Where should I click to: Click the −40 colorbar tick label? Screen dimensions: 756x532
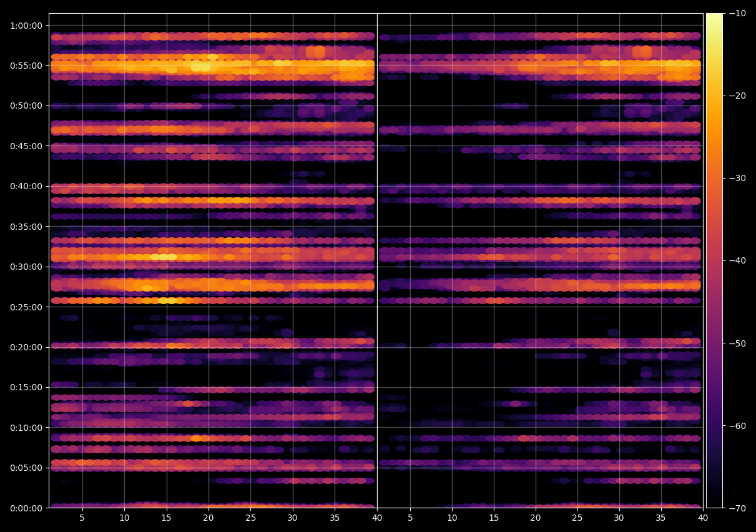tap(737, 260)
